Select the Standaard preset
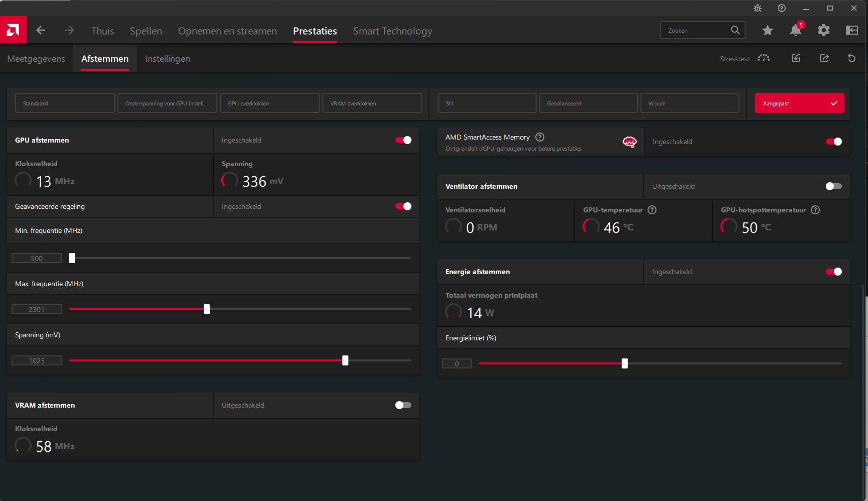The height and width of the screenshot is (501, 868). (65, 103)
